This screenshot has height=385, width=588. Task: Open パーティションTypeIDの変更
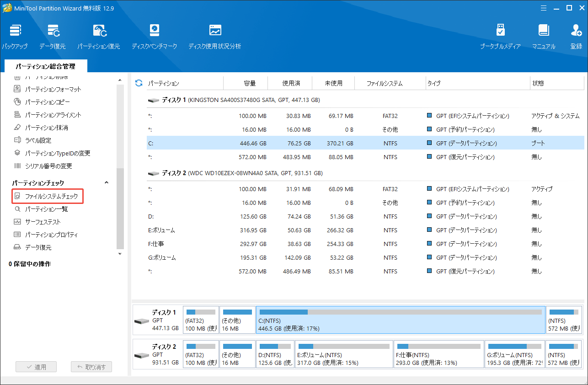[52, 153]
